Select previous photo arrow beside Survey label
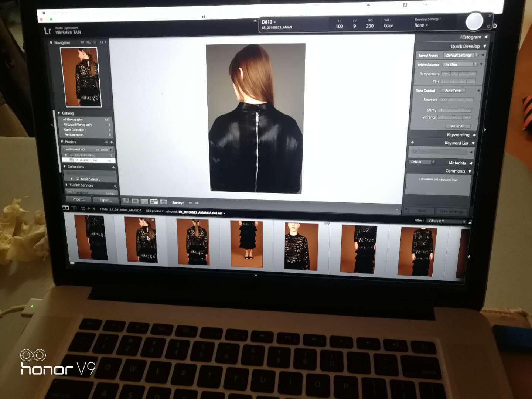This screenshot has width=532, height=399. [190, 203]
